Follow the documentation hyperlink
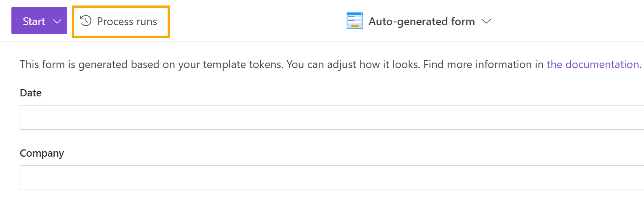The image size is (644, 201). 592,64
